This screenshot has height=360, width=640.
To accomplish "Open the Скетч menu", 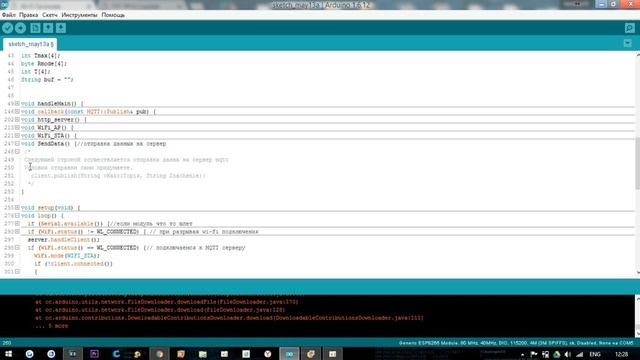I will [x=50, y=15].
